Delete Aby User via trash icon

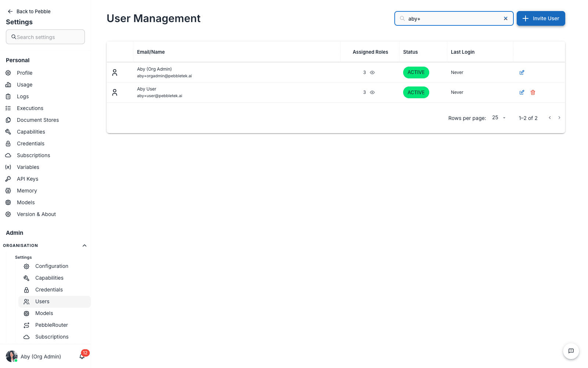pyautogui.click(x=533, y=92)
